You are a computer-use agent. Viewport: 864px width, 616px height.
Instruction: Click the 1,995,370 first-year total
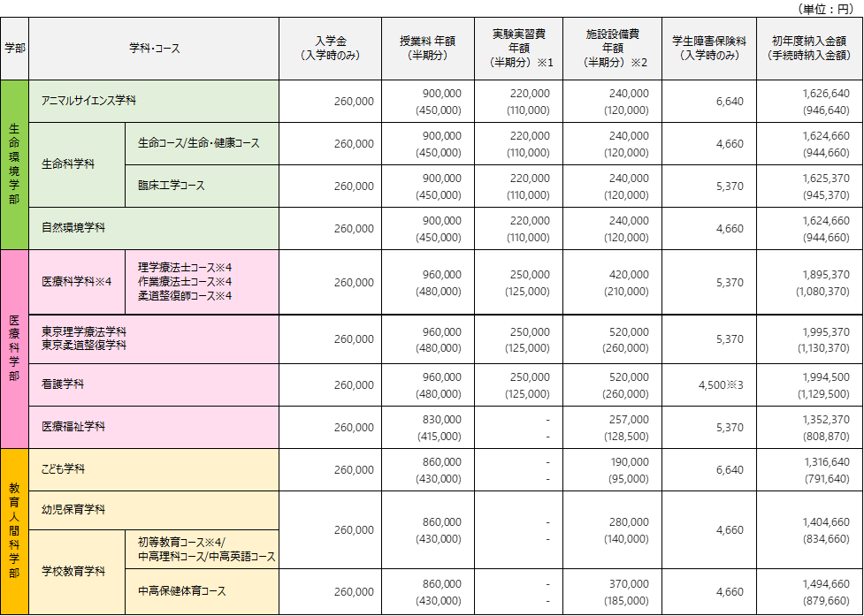tap(826, 332)
